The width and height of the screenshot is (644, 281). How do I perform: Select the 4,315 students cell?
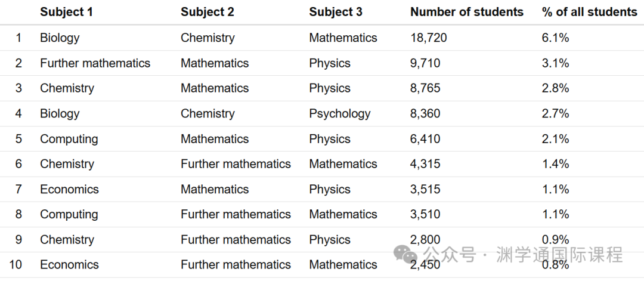pos(425,164)
